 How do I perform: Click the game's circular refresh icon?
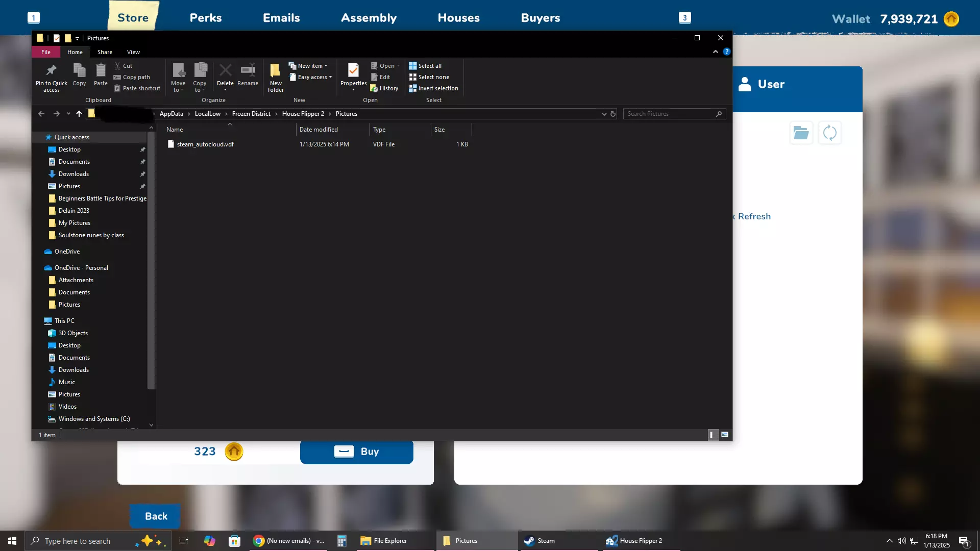(x=829, y=133)
